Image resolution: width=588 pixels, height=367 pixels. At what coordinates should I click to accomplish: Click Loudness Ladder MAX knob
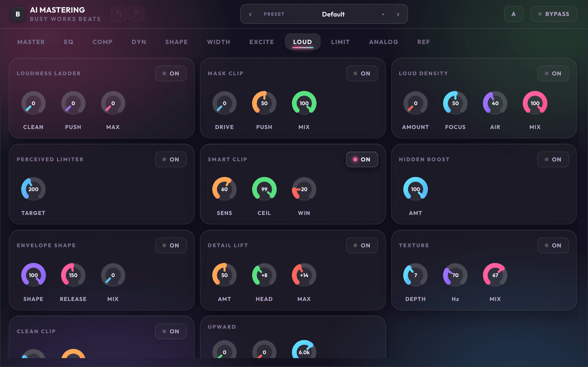coord(113,103)
